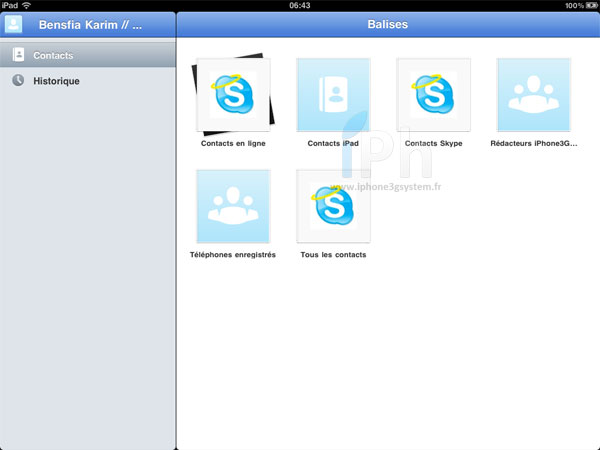Select the Contacts sidebar label
The height and width of the screenshot is (450, 600).
(x=53, y=56)
